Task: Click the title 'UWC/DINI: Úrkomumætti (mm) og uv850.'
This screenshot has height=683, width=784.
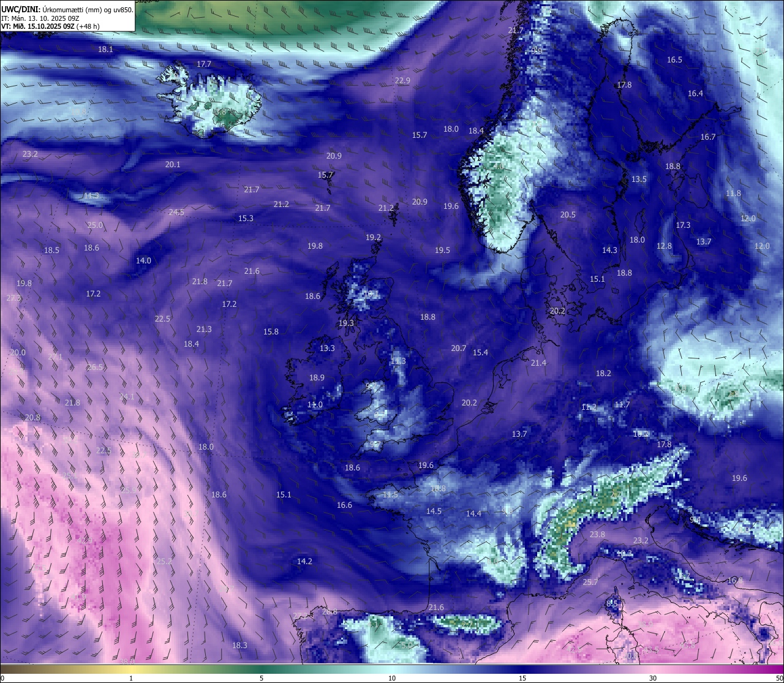Action: coord(67,9)
